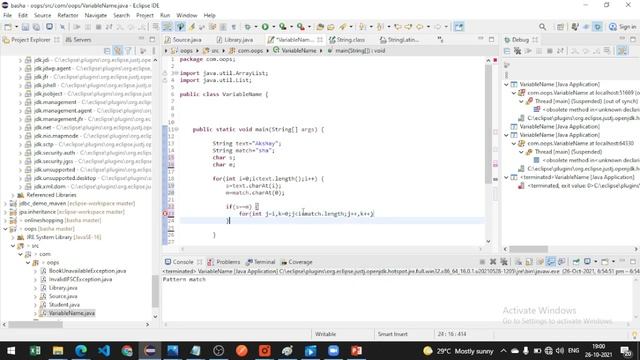Toggle the highlighted icon ending the Debug view toolbar
640x360 pixels.
[622, 51]
